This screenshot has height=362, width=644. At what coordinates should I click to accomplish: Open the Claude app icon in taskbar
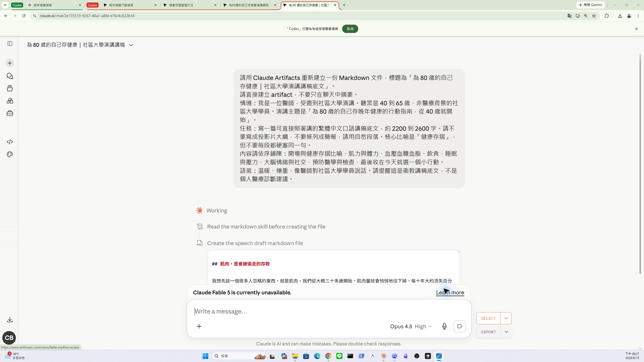click(x=383, y=356)
